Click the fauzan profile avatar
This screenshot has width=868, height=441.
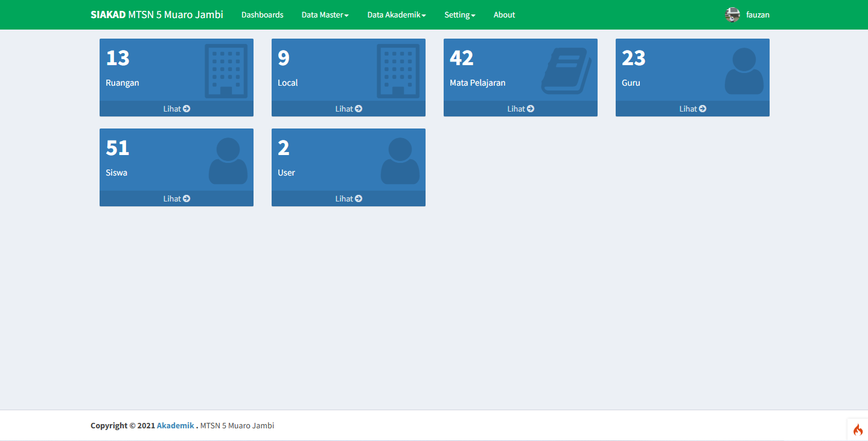pos(732,15)
